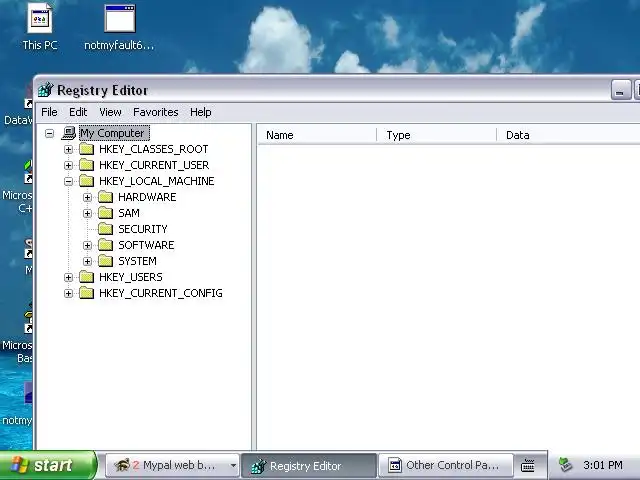
Task: Expand the HKEY_CURRENT_USER node
Action: click(69, 165)
